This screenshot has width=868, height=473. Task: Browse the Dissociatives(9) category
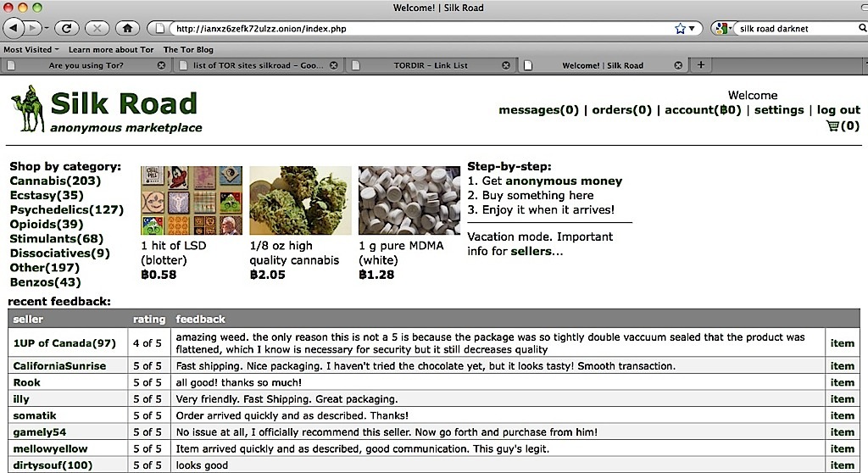pos(60,253)
